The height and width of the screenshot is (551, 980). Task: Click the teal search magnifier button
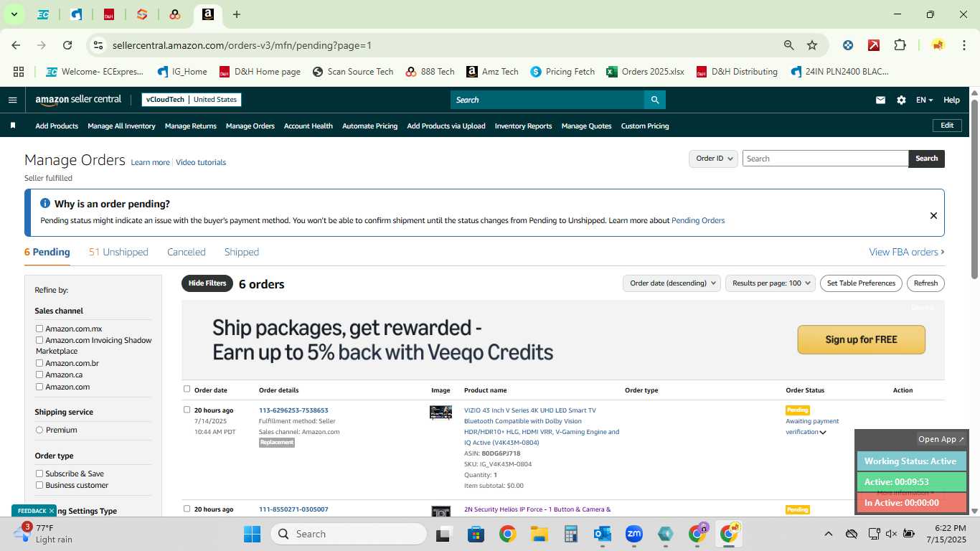pyautogui.click(x=654, y=100)
